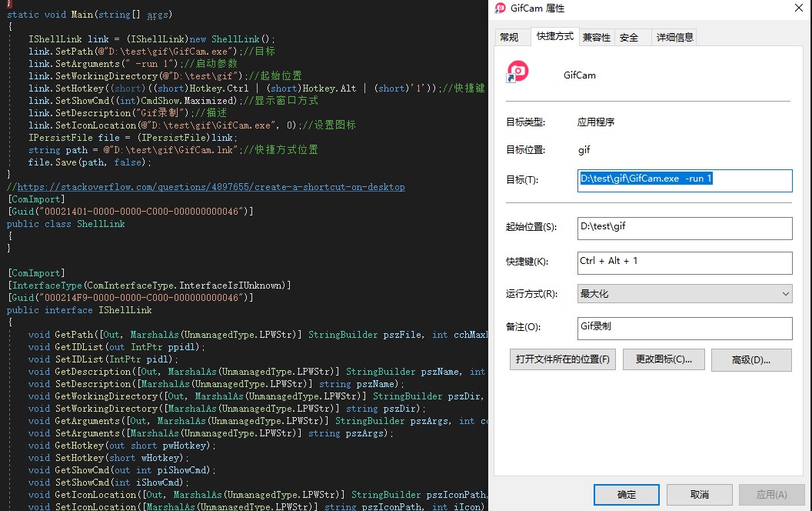Click the 'gif' target location value
The width and height of the screenshot is (812, 511).
tap(584, 150)
